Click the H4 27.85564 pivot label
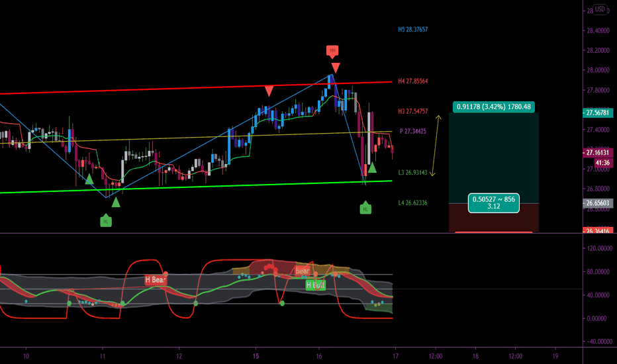The width and height of the screenshot is (617, 364). 413,81
